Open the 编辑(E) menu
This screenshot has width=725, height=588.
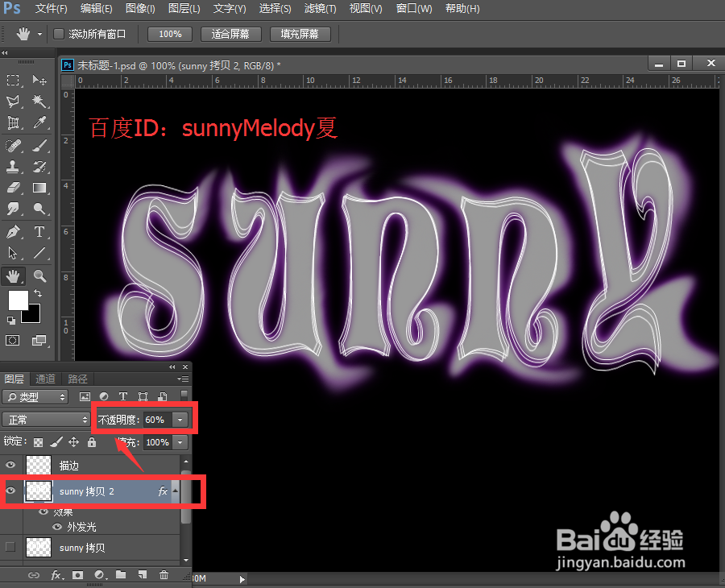click(x=96, y=8)
